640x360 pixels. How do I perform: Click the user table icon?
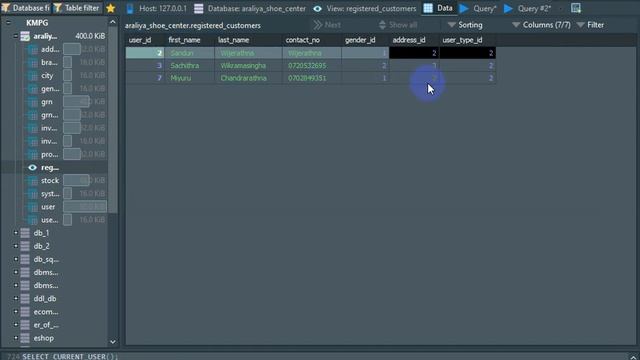click(x=33, y=207)
